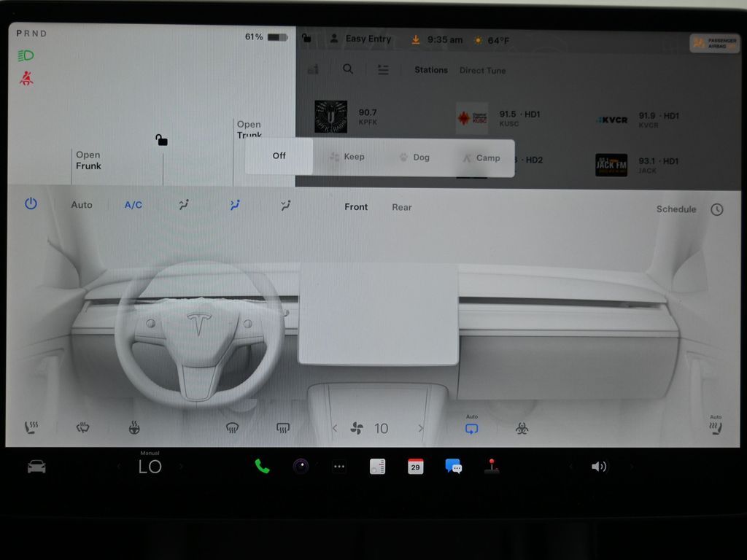This screenshot has height=560, width=747.
Task: Choose Camp mode option
Action: (481, 157)
